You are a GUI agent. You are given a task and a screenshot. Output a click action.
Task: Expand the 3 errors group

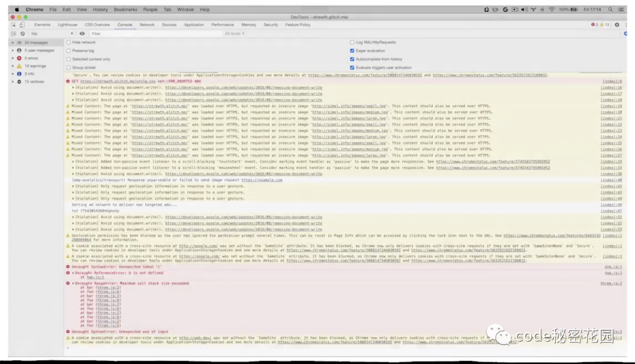click(12, 58)
